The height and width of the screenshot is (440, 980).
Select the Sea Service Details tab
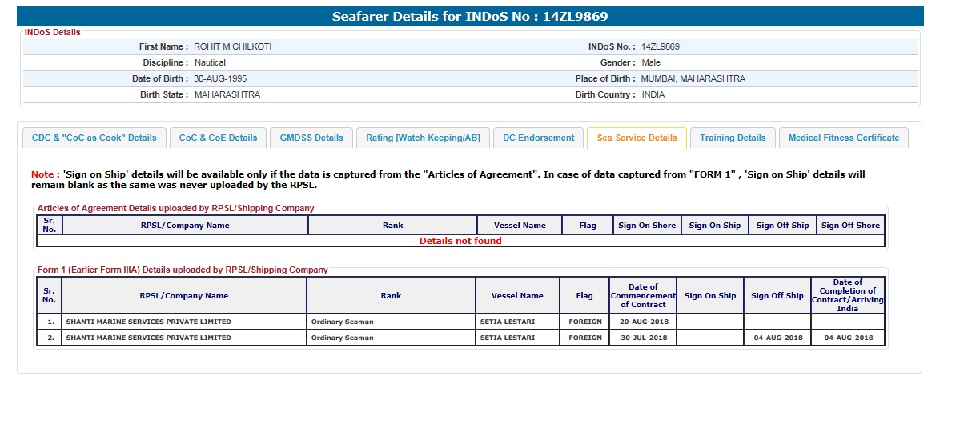point(637,138)
